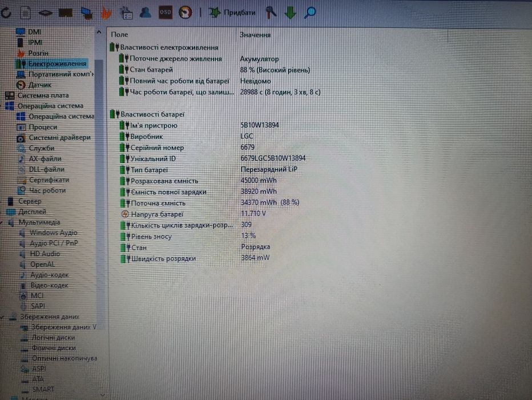Open Портативний комп'ютер item
Viewport: 532px width, 400px height.
pos(61,74)
